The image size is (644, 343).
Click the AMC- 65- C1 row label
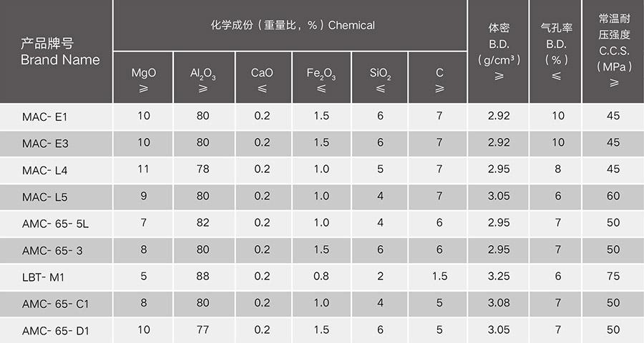tap(55, 304)
